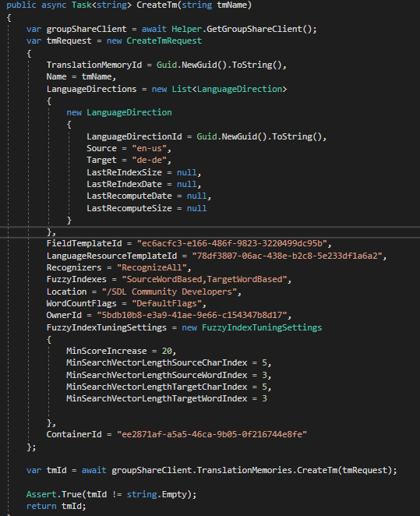The height and width of the screenshot is (516, 420).
Task: Click the Task<string> return type
Action: (x=101, y=5)
